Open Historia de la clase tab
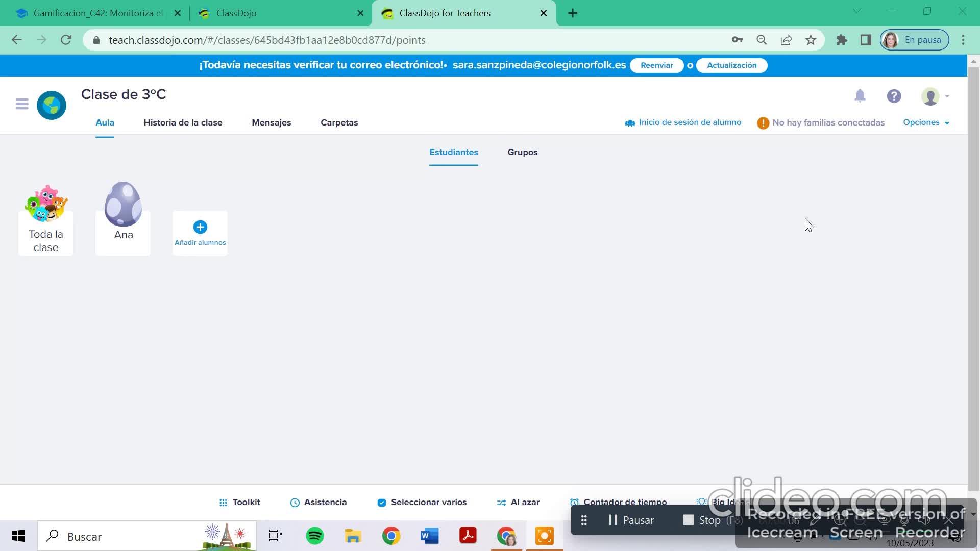The width and height of the screenshot is (980, 551). pos(183,122)
